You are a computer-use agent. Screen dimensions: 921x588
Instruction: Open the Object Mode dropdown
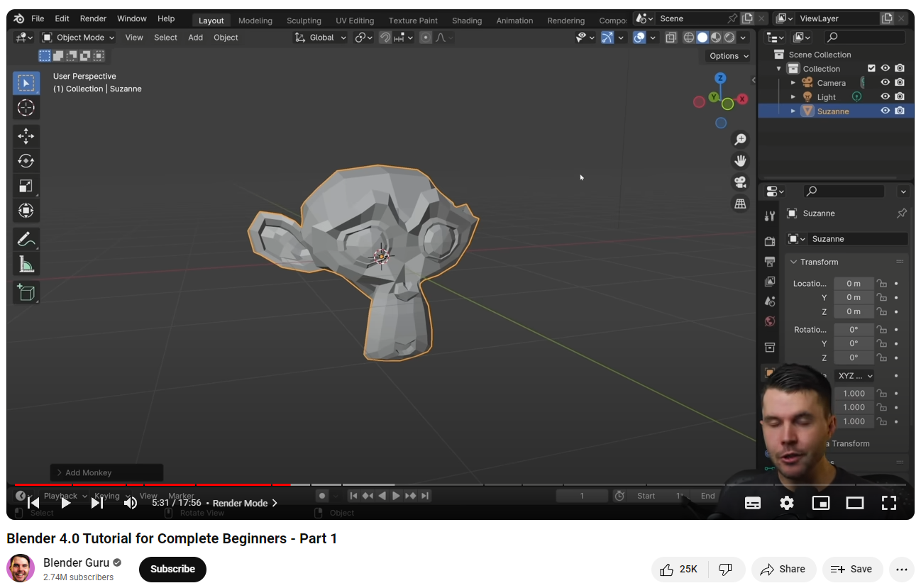pos(78,38)
